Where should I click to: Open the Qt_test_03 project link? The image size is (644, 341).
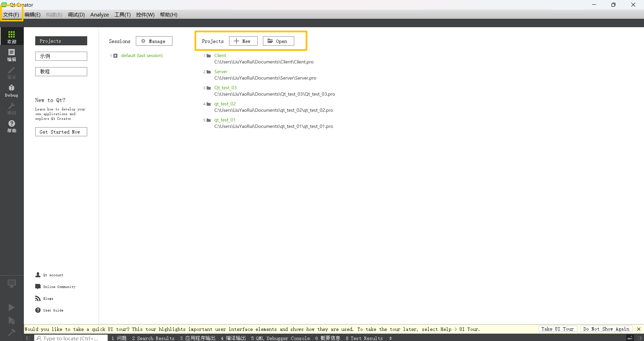pyautogui.click(x=225, y=88)
